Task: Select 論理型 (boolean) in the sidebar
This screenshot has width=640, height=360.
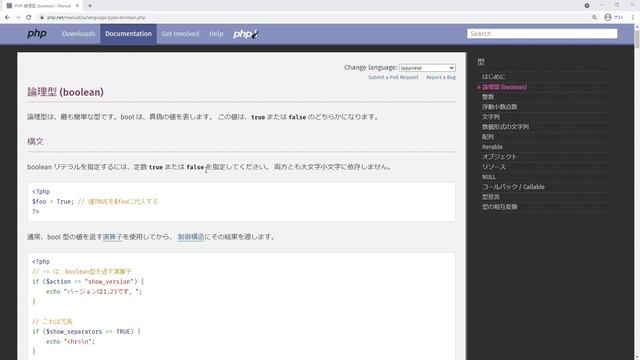Action: click(504, 87)
